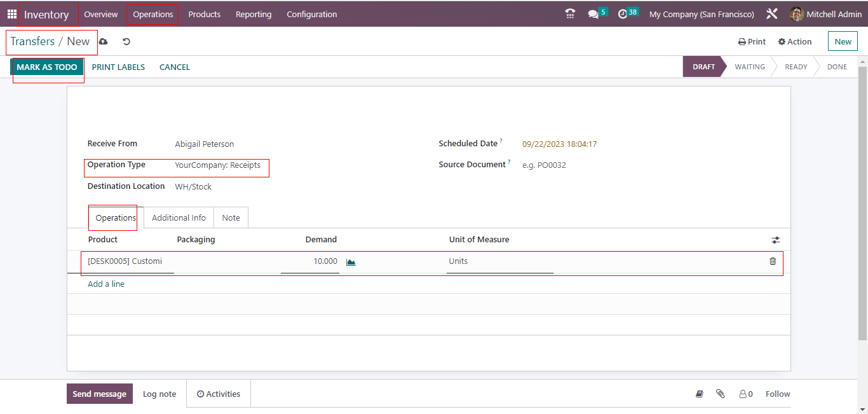Click the paperclip attachments icon

pos(720,394)
